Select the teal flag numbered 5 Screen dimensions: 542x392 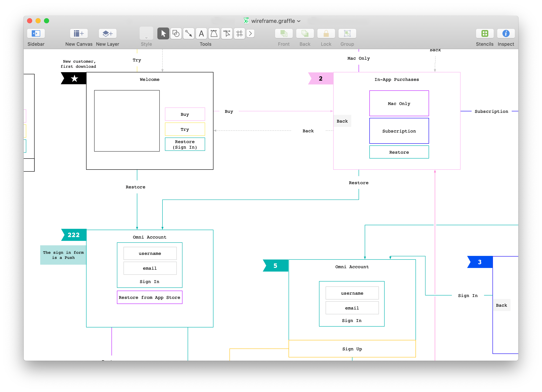tap(275, 265)
